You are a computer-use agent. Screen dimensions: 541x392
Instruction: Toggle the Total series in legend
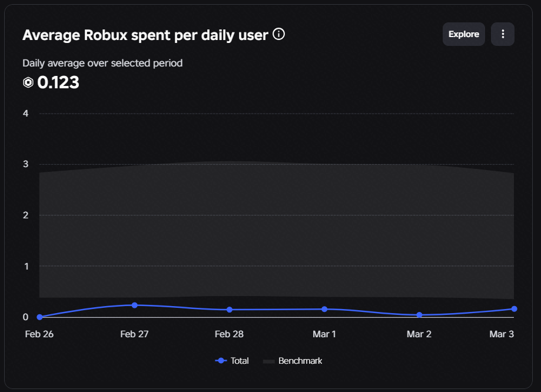coord(232,361)
